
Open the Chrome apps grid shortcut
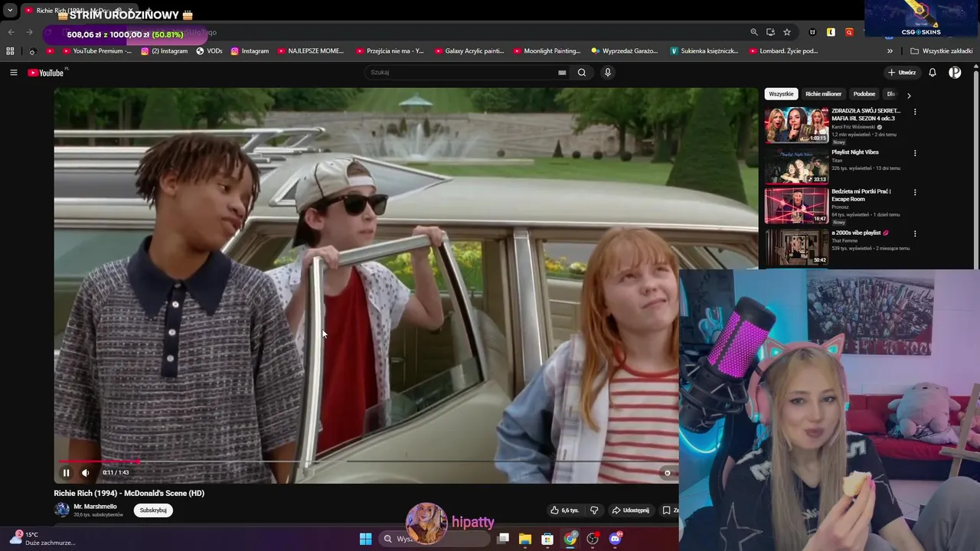pyautogui.click(x=10, y=51)
